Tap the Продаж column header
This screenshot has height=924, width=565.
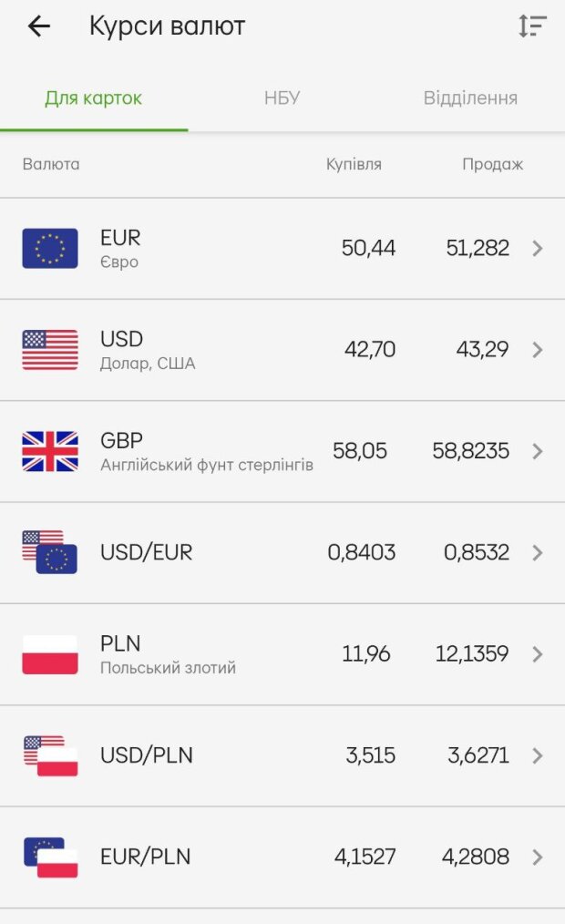(492, 165)
